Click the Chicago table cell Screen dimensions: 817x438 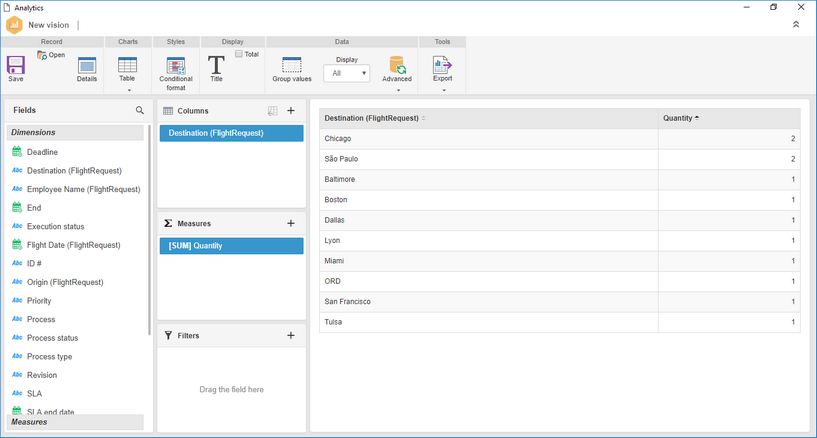pyautogui.click(x=489, y=139)
